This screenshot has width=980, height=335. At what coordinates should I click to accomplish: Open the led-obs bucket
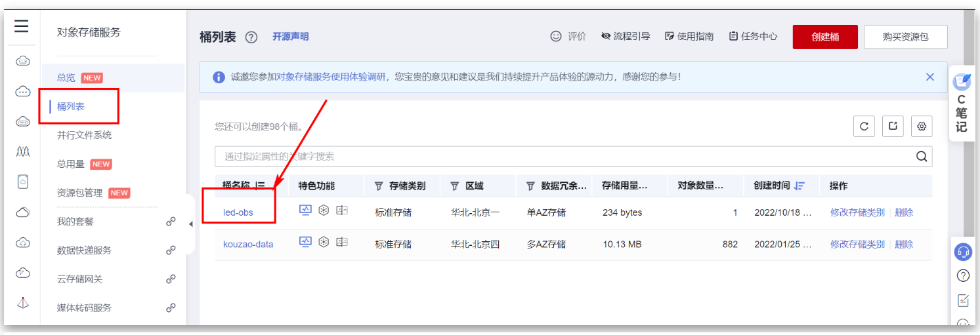point(238,212)
